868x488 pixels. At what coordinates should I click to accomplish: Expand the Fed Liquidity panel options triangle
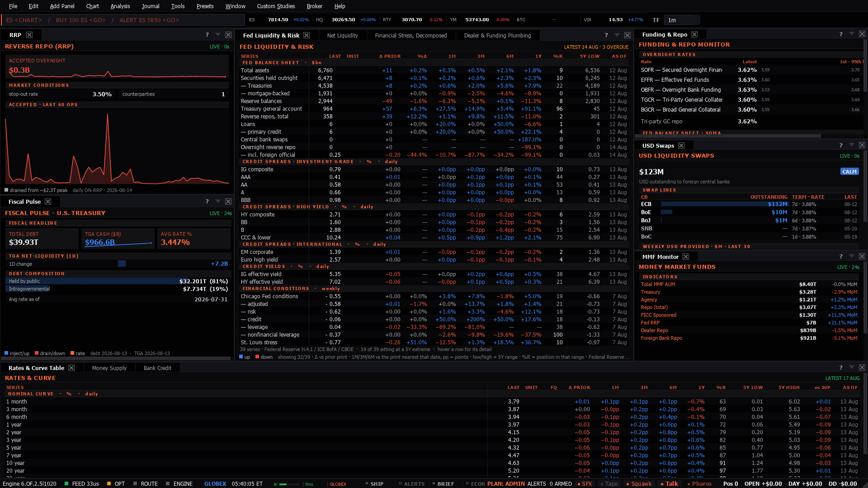coord(617,35)
